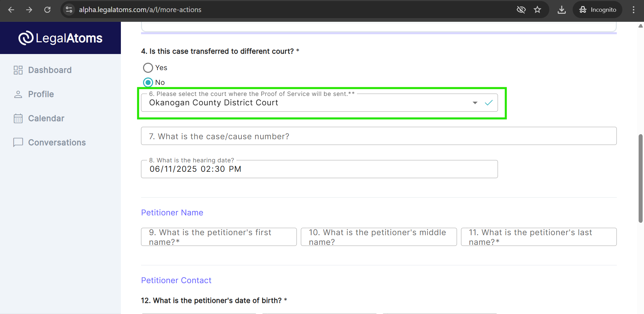The height and width of the screenshot is (314, 644).
Task: Click the question 4 transferred court label
Action: click(x=220, y=51)
